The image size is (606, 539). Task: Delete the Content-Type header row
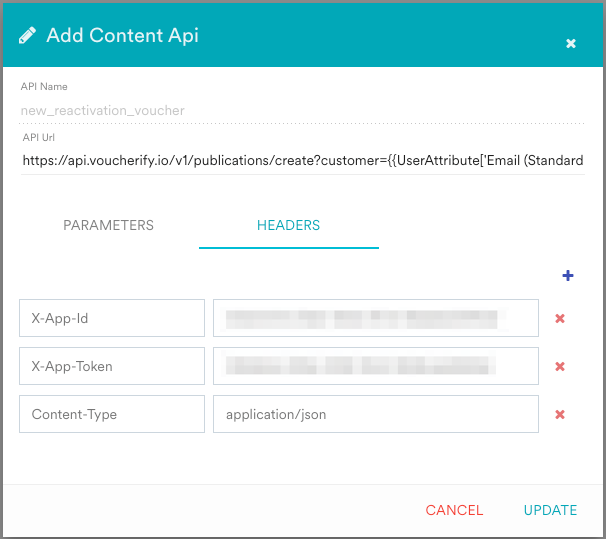coord(560,415)
